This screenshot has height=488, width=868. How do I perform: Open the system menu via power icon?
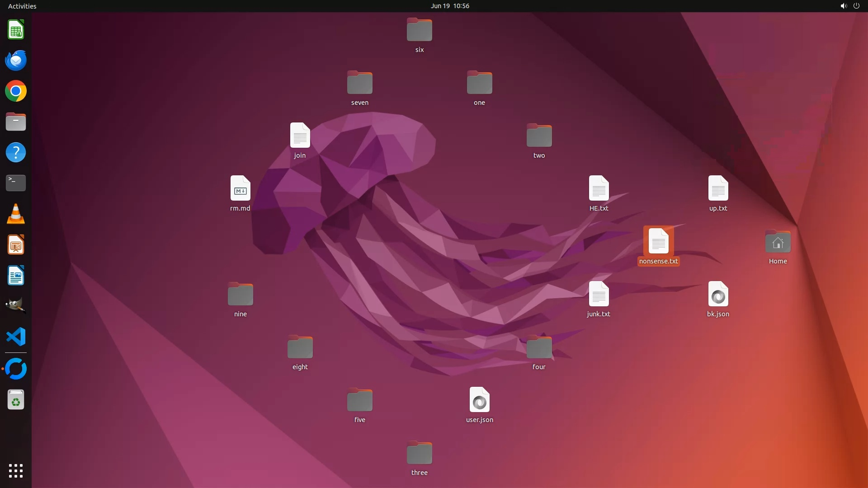tap(856, 6)
